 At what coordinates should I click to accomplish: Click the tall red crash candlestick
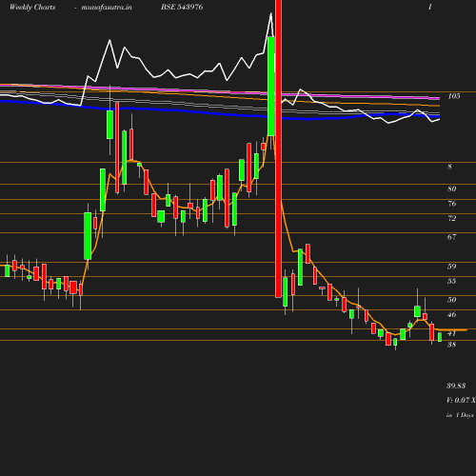(278, 149)
